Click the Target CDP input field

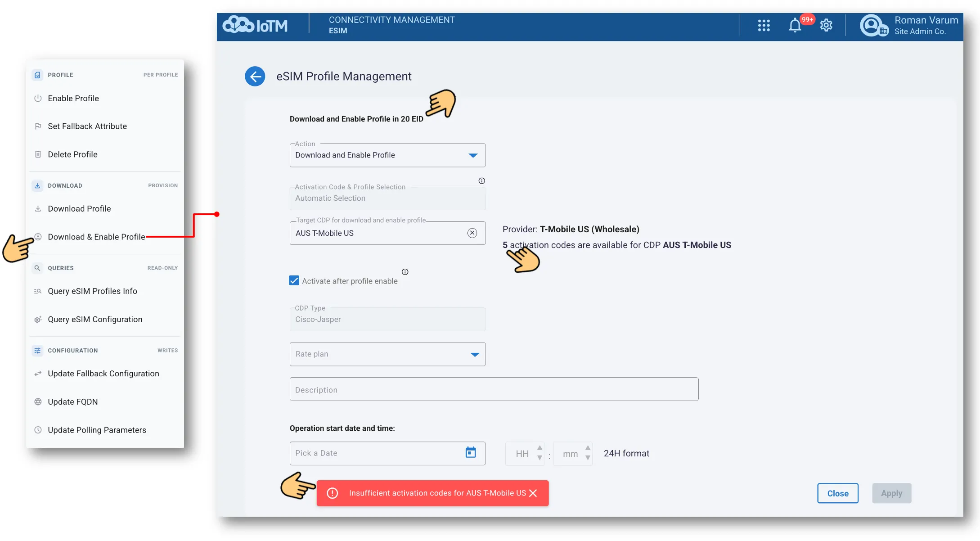pyautogui.click(x=387, y=233)
